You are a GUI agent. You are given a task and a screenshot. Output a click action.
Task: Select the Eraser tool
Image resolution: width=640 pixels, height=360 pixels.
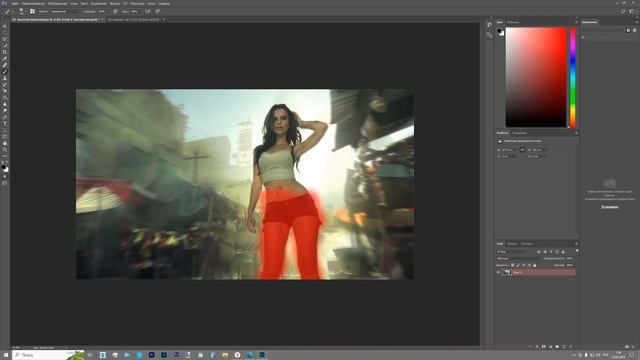click(x=5, y=91)
